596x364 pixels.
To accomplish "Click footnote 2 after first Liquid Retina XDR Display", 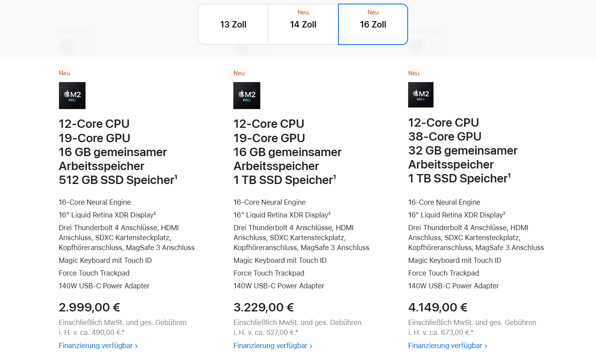I will (154, 213).
